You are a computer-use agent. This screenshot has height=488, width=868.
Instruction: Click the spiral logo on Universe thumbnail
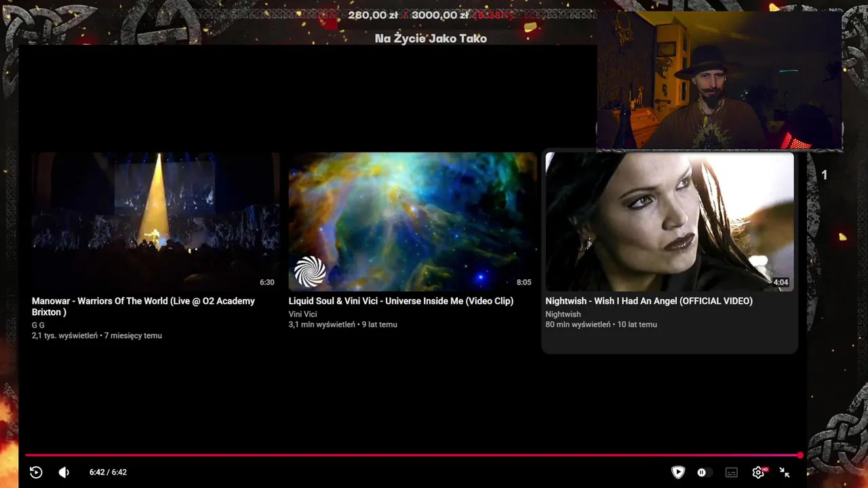point(310,271)
